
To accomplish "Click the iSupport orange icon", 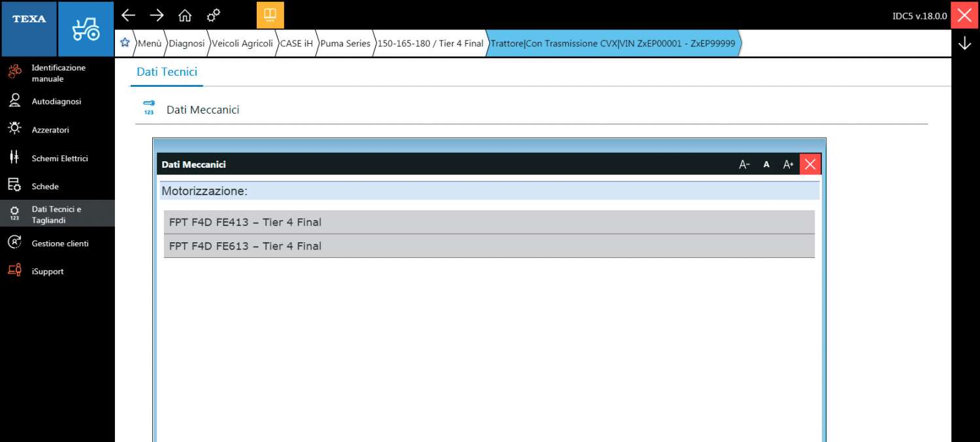I will coord(14,270).
